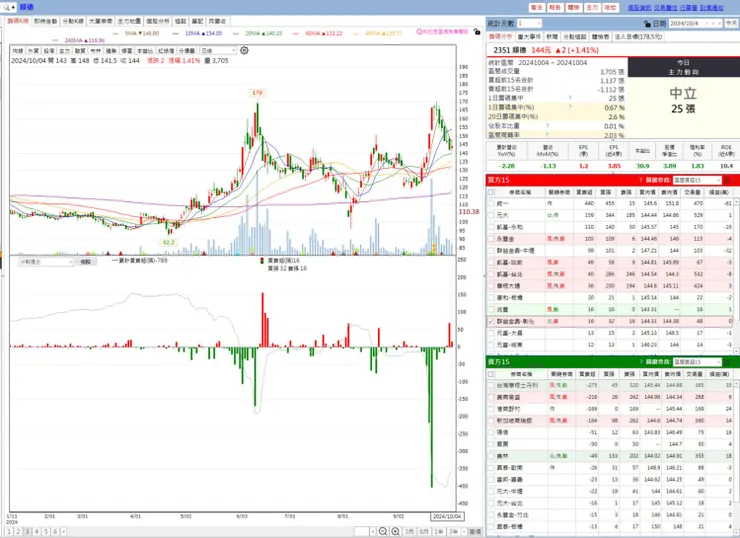The image size is (740, 538).
Task: Open the small dropdown after 3年 button
Action: coord(464,531)
